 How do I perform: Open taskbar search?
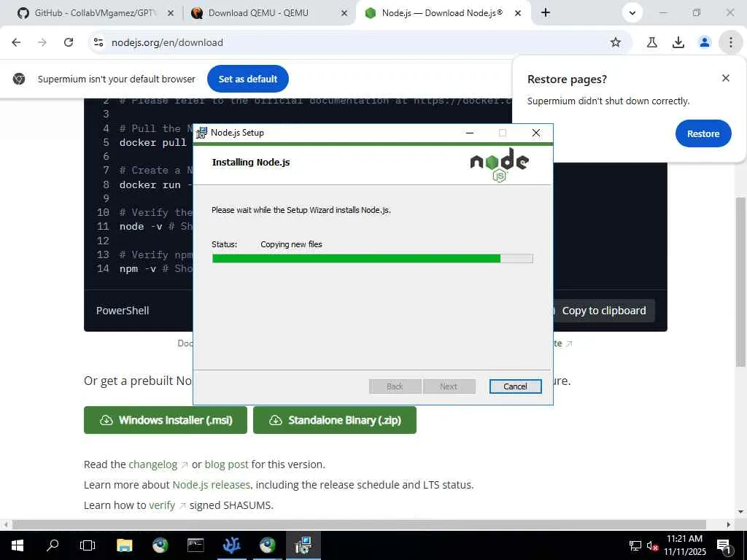53,545
